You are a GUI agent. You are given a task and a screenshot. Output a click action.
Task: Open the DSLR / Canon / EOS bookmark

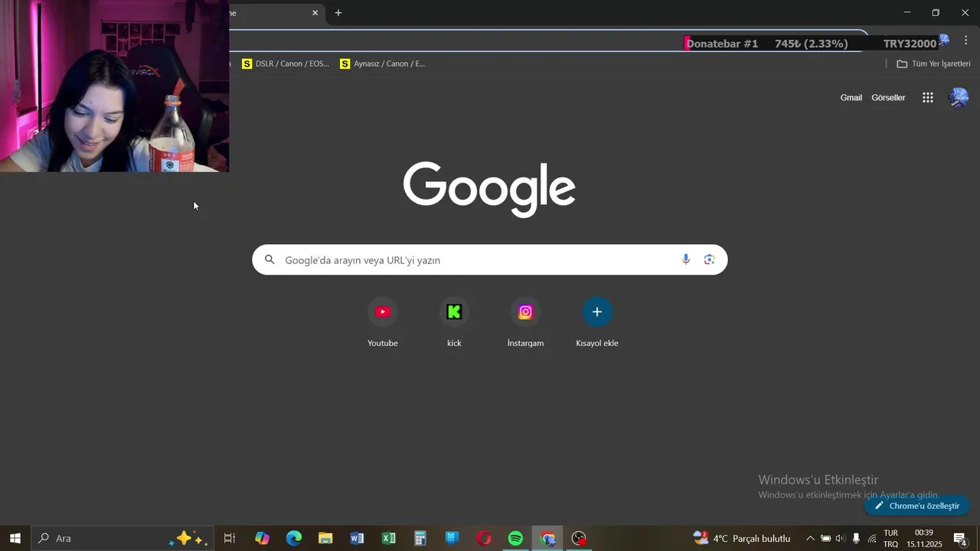pos(286,64)
